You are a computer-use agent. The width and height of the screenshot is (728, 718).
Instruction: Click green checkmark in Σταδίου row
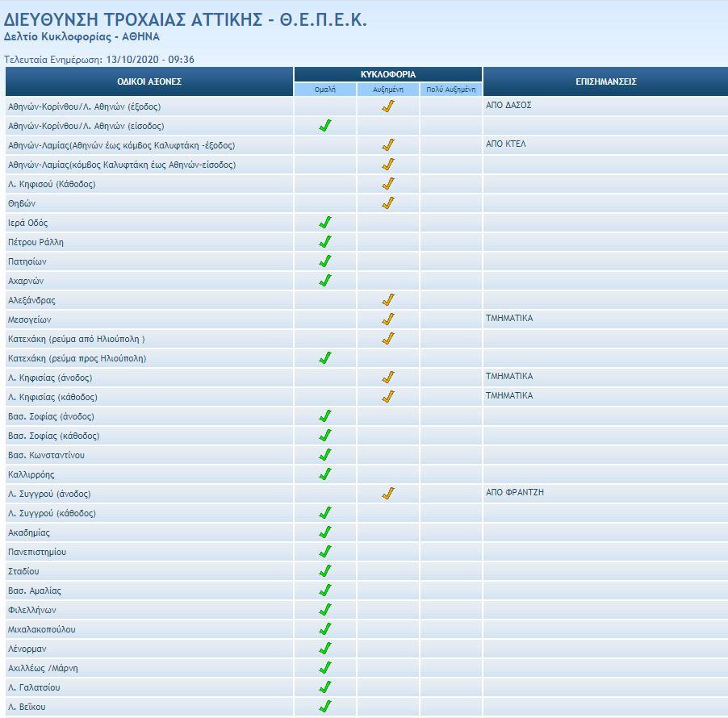tap(325, 571)
